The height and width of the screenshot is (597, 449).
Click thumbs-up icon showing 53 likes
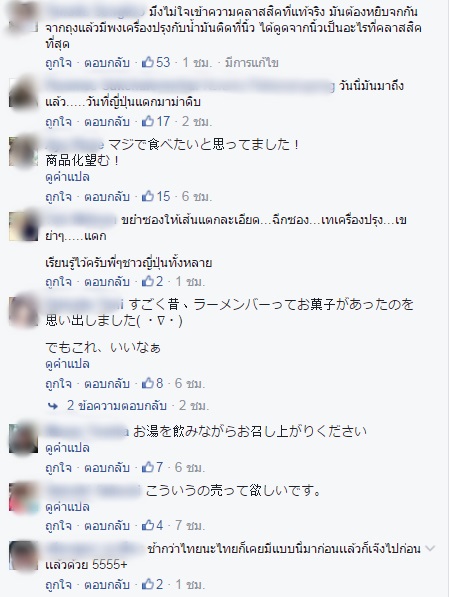point(147,62)
